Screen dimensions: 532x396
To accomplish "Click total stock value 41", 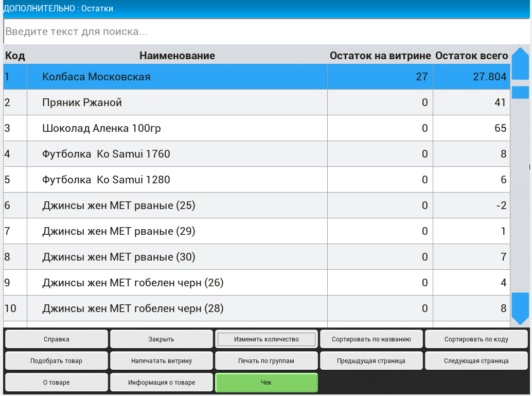I will (x=500, y=102).
